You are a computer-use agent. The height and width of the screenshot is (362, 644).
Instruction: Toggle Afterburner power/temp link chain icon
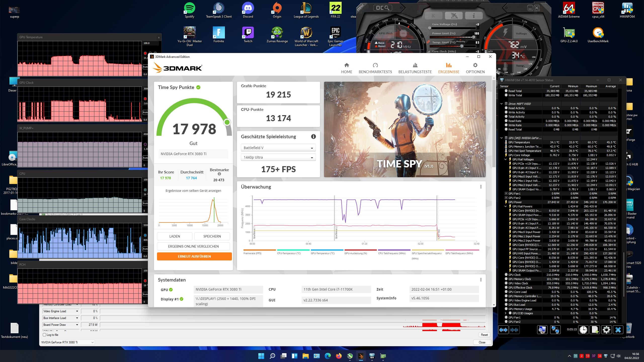(428, 42)
